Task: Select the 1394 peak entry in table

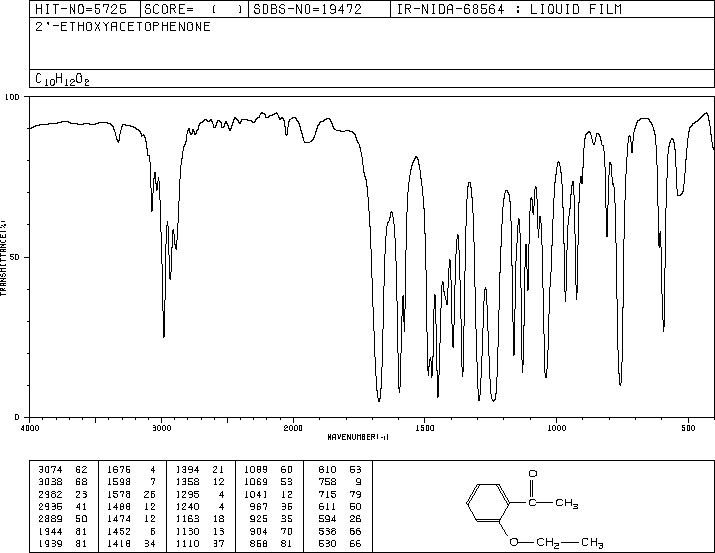Action: (x=200, y=469)
